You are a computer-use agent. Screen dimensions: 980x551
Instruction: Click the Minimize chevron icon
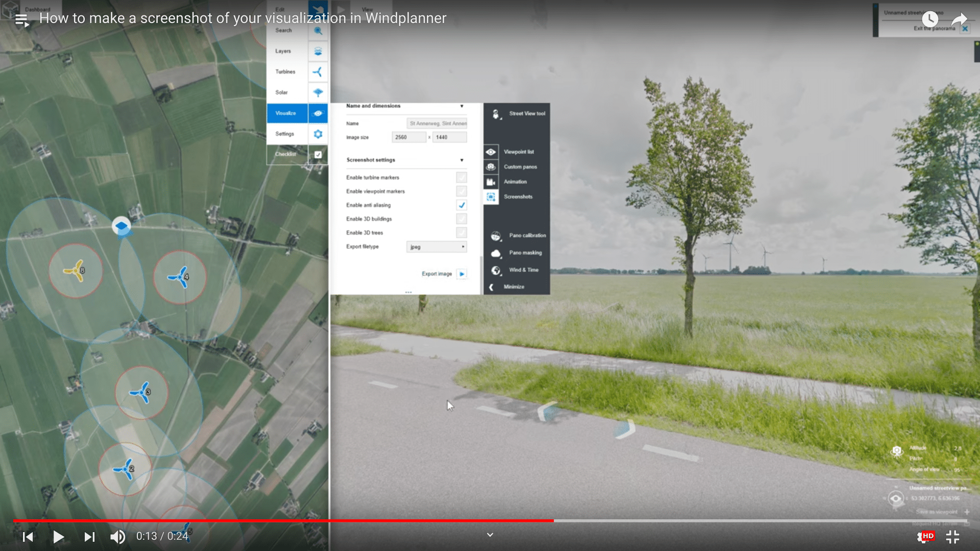[x=491, y=287]
